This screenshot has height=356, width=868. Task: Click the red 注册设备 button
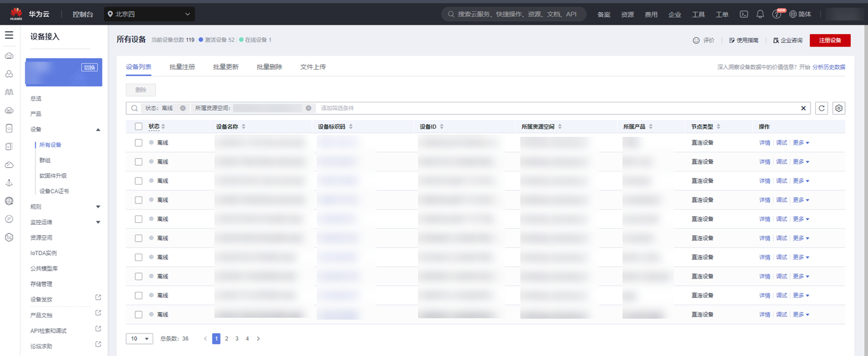[x=830, y=41]
